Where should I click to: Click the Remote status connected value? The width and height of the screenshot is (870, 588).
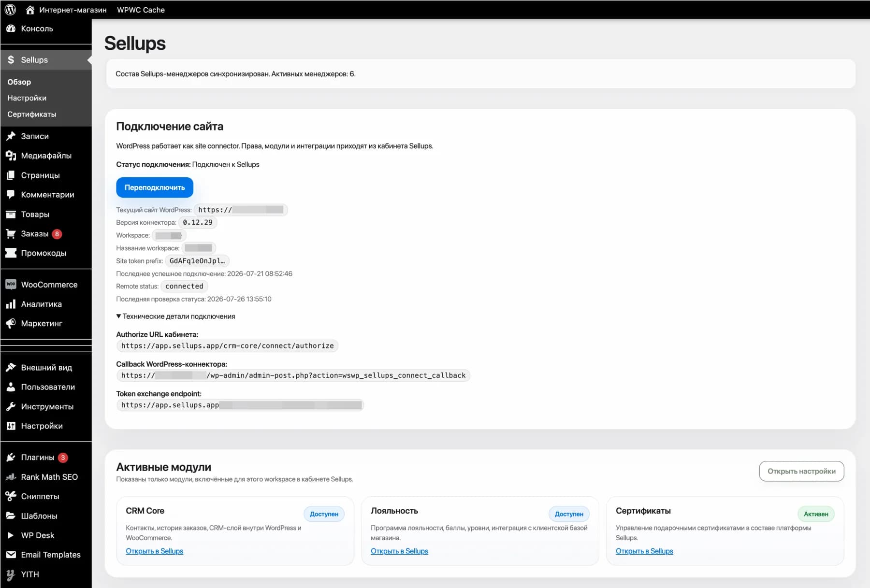point(184,287)
